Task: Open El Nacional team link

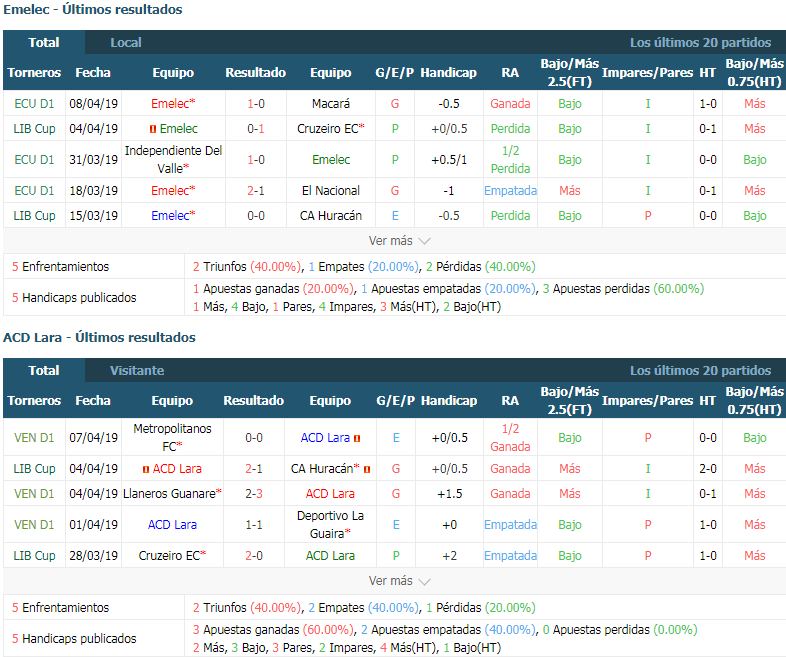Action: click(331, 191)
